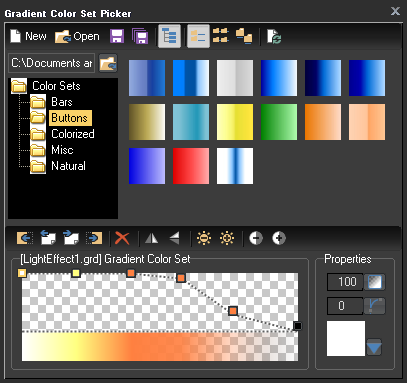The height and width of the screenshot is (383, 407).
Task: Click the darken sun icon
Action: 204,238
